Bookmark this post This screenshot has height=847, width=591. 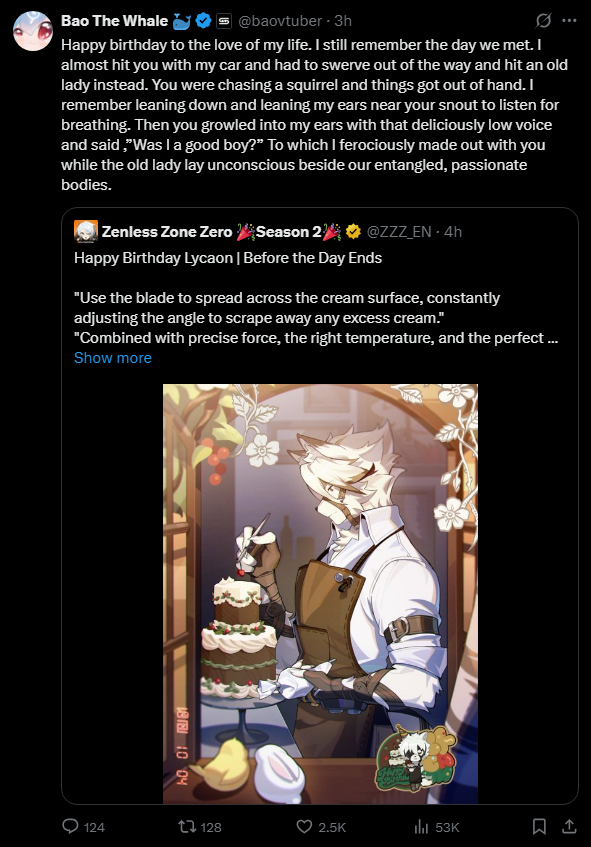pos(539,826)
